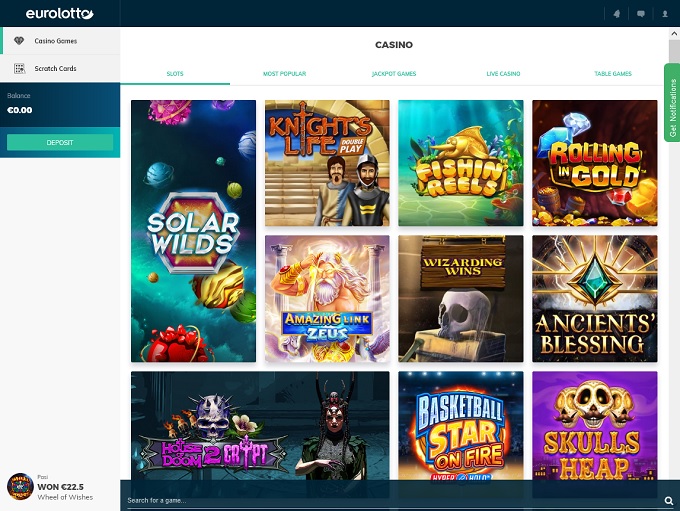Open notifications bell in header
Viewport: 680px width, 511px height.
tap(617, 14)
